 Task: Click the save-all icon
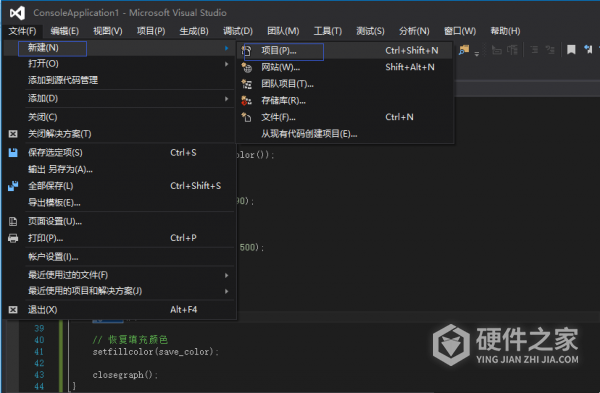point(13,186)
